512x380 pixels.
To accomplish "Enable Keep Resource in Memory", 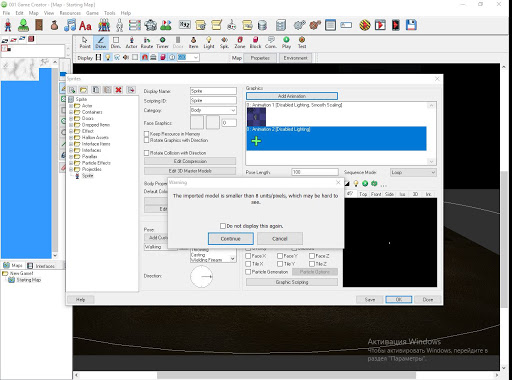I will tap(146, 134).
